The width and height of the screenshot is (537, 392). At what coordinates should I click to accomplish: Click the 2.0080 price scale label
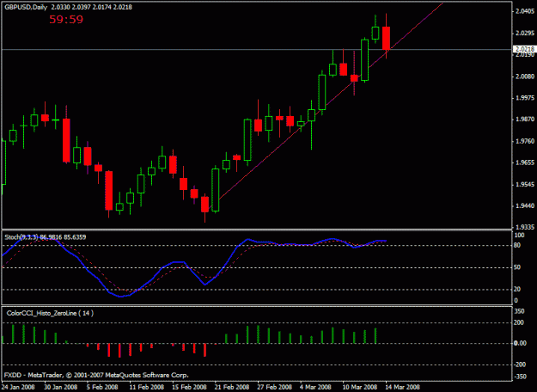[525, 77]
